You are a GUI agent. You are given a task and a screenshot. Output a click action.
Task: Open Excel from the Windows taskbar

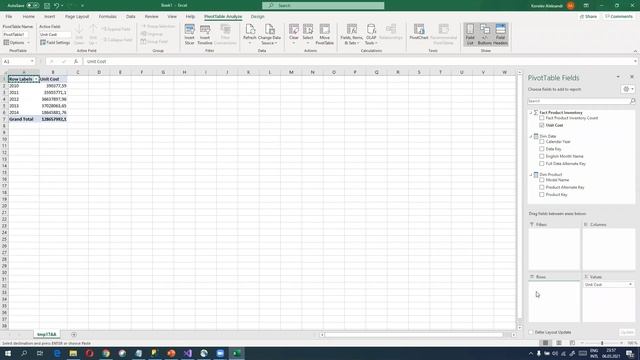point(236,353)
